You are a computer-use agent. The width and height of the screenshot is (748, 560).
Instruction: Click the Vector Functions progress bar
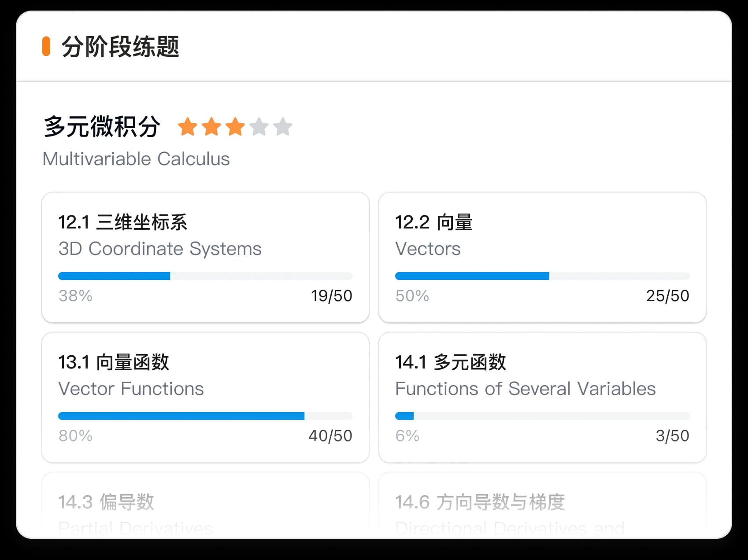(x=205, y=416)
